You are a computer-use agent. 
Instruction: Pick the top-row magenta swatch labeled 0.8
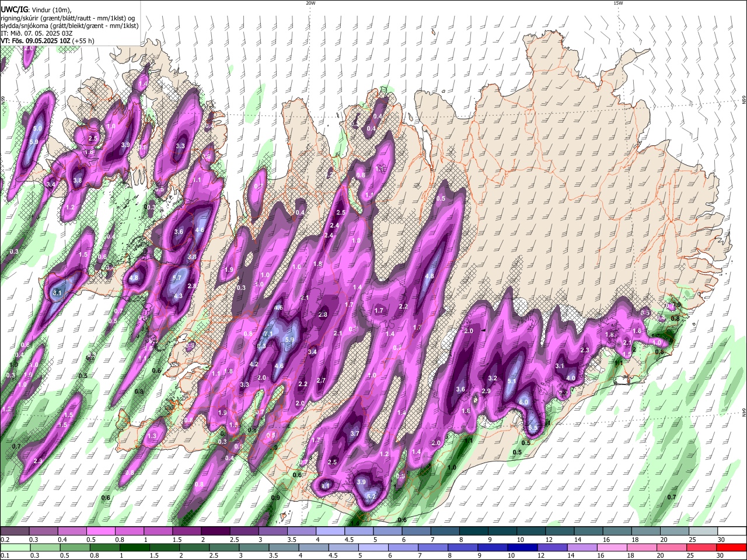point(130,531)
